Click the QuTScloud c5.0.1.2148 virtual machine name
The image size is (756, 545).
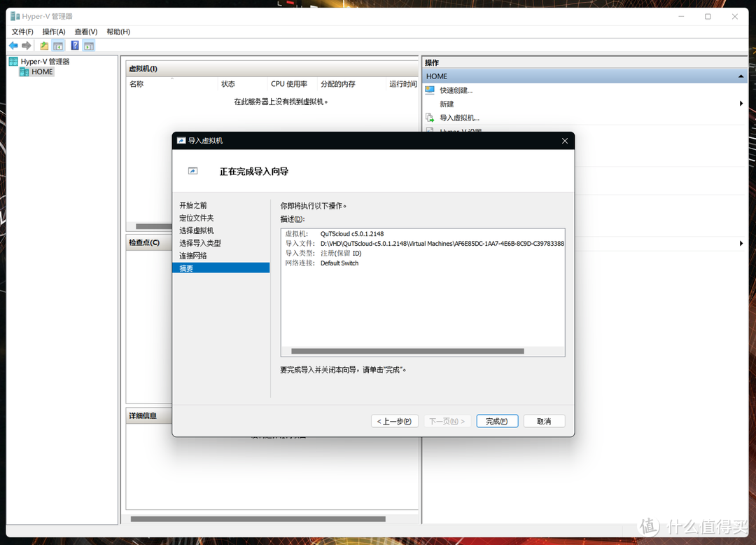pos(352,234)
